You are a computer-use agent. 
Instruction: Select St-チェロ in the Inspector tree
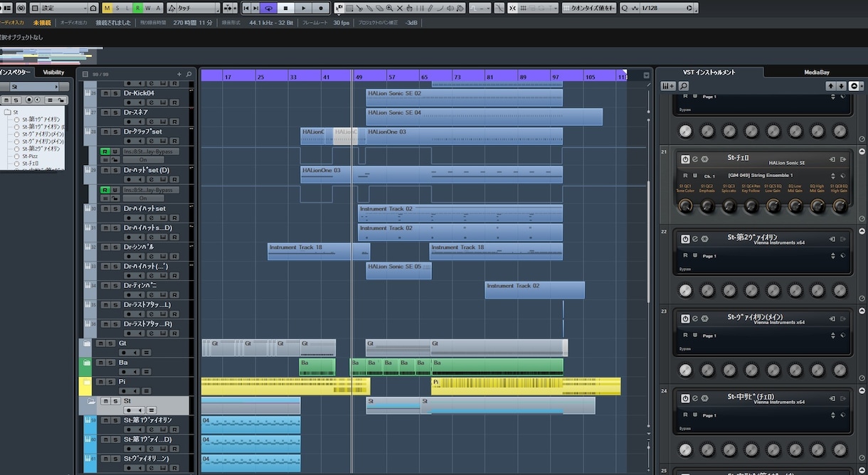31,164
